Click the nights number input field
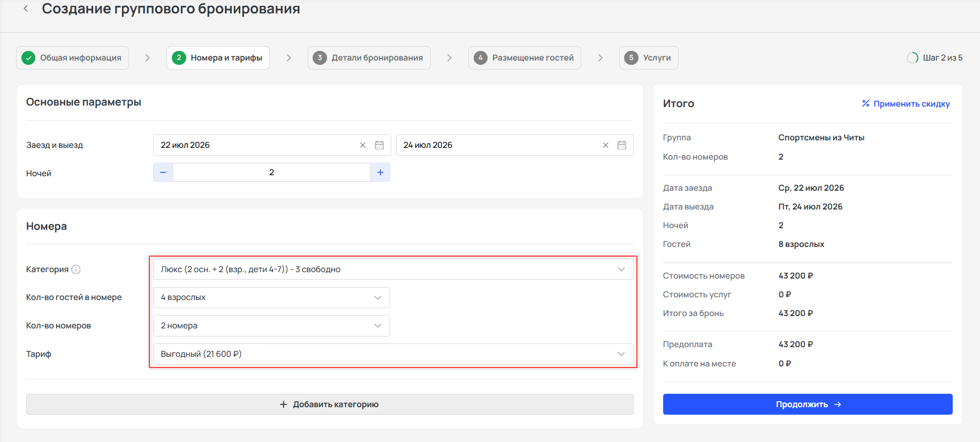The height and width of the screenshot is (442, 980). pos(271,173)
